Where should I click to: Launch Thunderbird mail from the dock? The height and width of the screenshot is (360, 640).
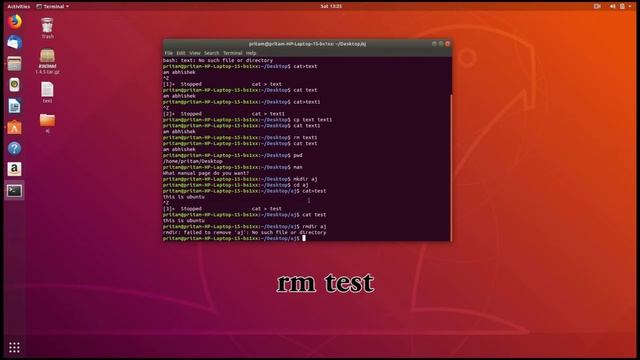[14, 42]
